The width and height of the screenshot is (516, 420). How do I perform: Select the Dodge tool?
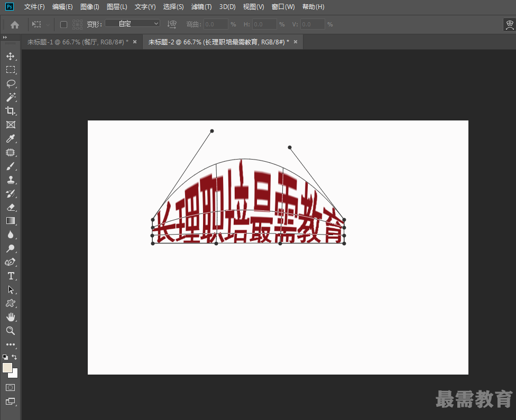pyautogui.click(x=11, y=248)
